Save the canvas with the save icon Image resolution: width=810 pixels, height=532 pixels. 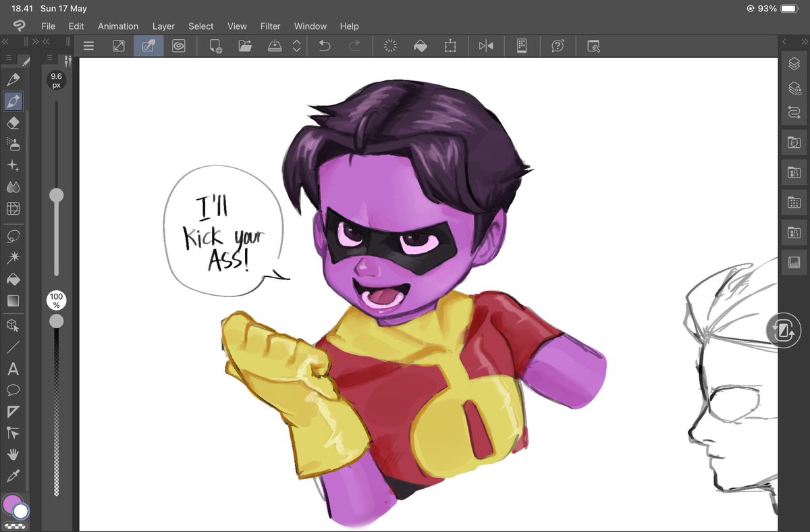[275, 46]
